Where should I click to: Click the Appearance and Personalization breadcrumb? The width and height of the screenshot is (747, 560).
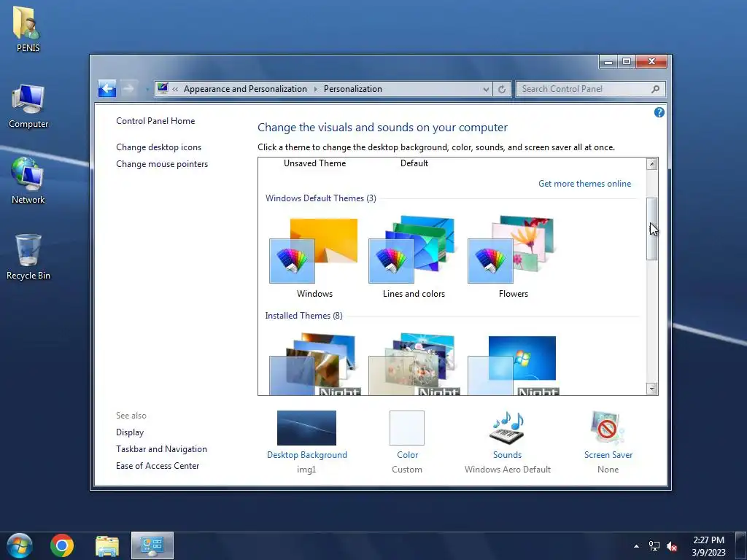[x=245, y=89]
